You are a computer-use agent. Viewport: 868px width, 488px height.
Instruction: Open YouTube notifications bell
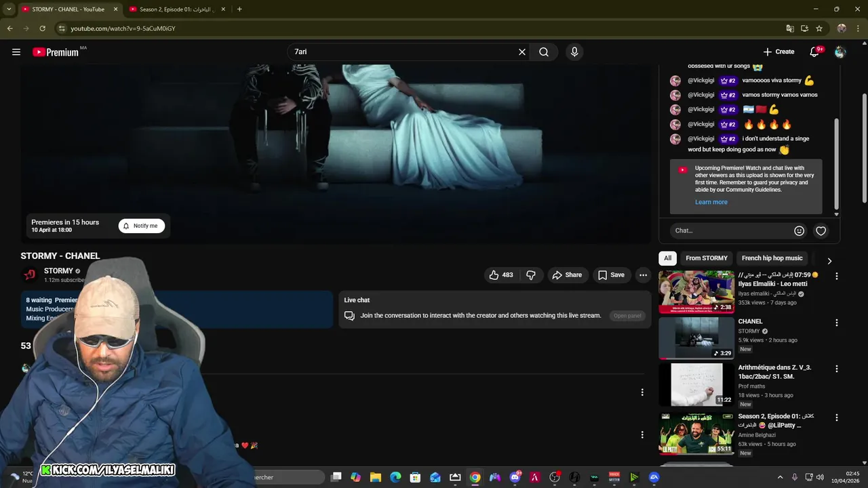(x=816, y=52)
